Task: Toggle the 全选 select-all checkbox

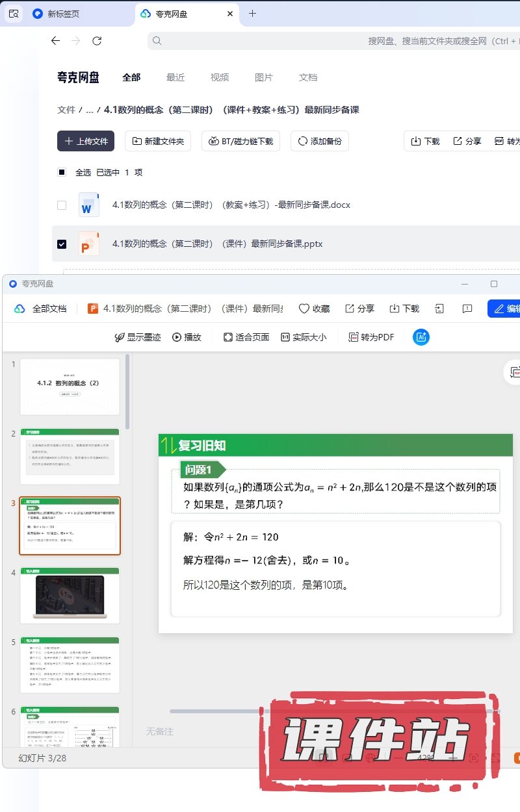Action: click(x=62, y=173)
